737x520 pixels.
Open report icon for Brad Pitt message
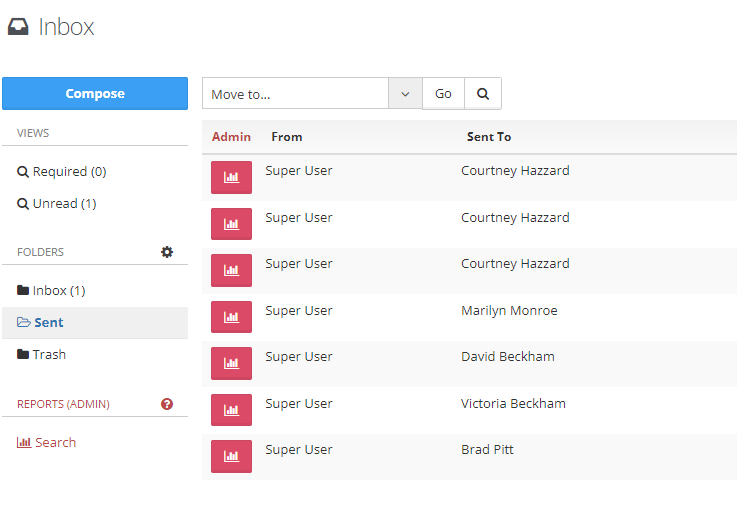pos(231,456)
